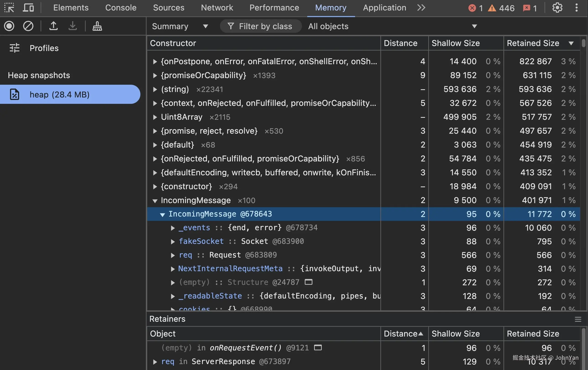Switch to the Network tab

click(217, 8)
